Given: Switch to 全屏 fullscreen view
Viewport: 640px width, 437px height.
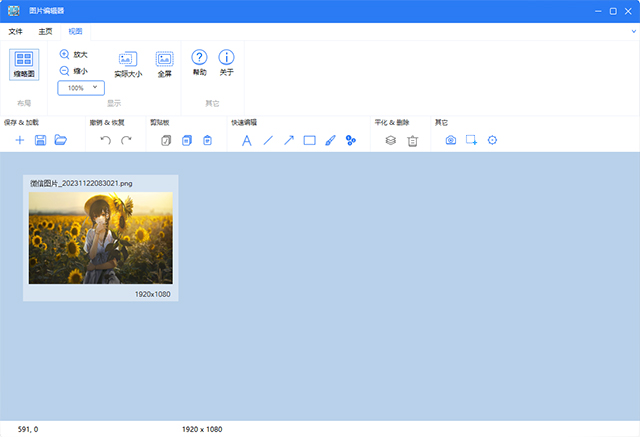Looking at the screenshot, I should [x=164, y=64].
